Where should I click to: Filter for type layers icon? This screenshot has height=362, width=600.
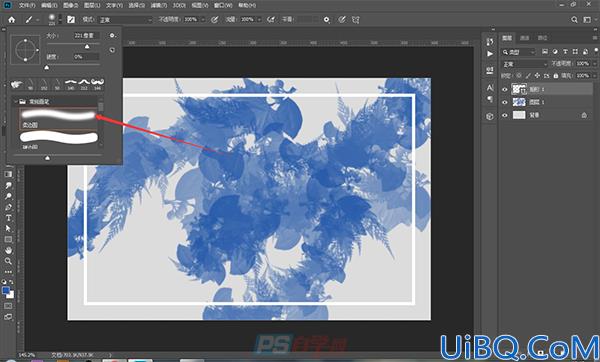[565, 52]
